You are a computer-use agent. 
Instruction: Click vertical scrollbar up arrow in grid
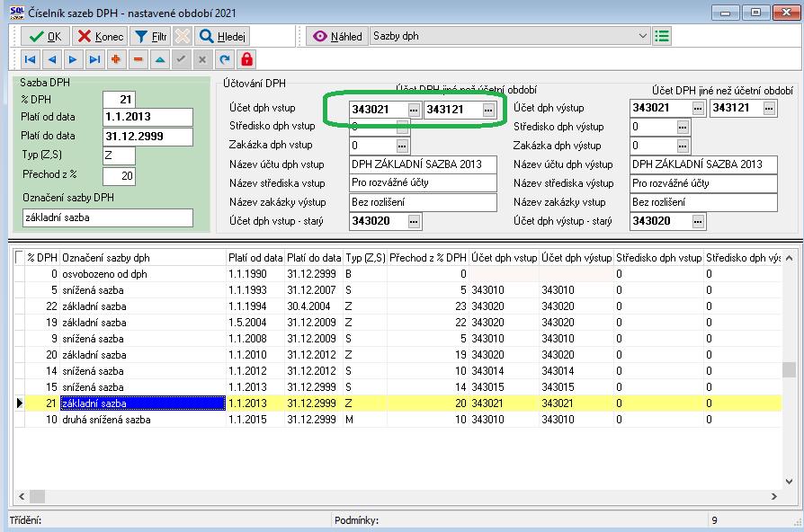click(789, 258)
